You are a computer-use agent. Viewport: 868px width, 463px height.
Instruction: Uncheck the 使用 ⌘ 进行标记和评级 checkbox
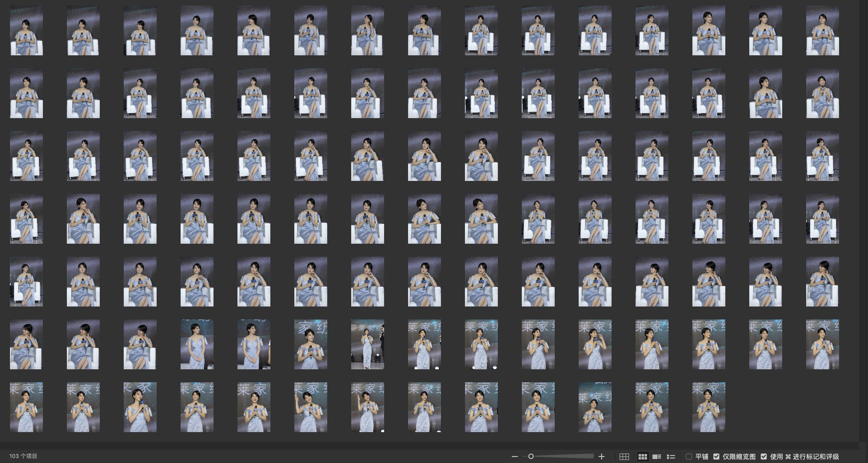764,457
